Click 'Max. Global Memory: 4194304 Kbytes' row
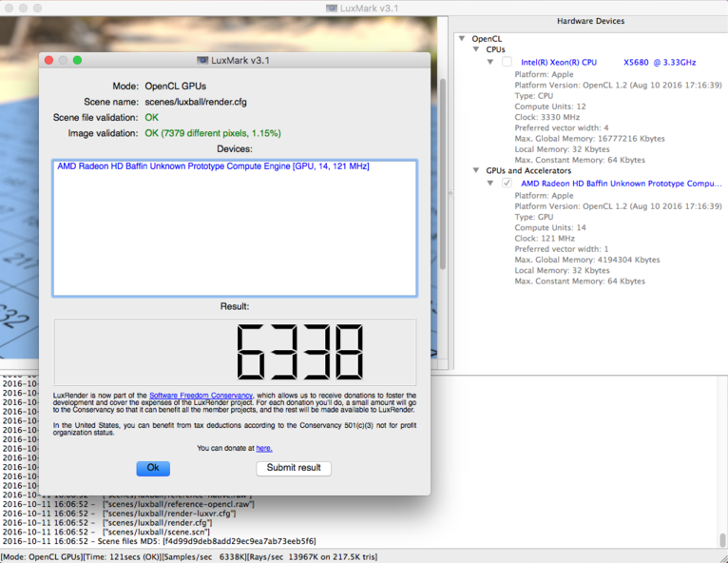Viewport: 728px width, 563px height. [587, 260]
